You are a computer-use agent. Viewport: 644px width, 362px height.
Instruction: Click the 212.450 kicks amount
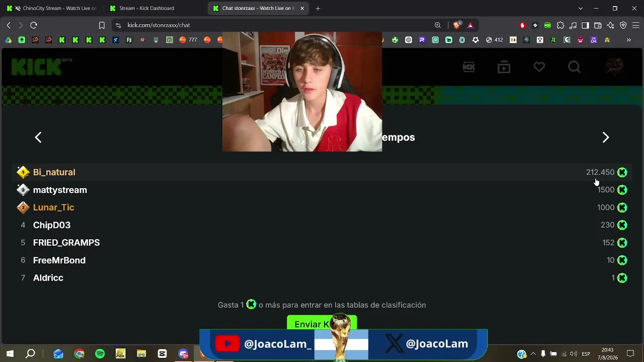[600, 172]
